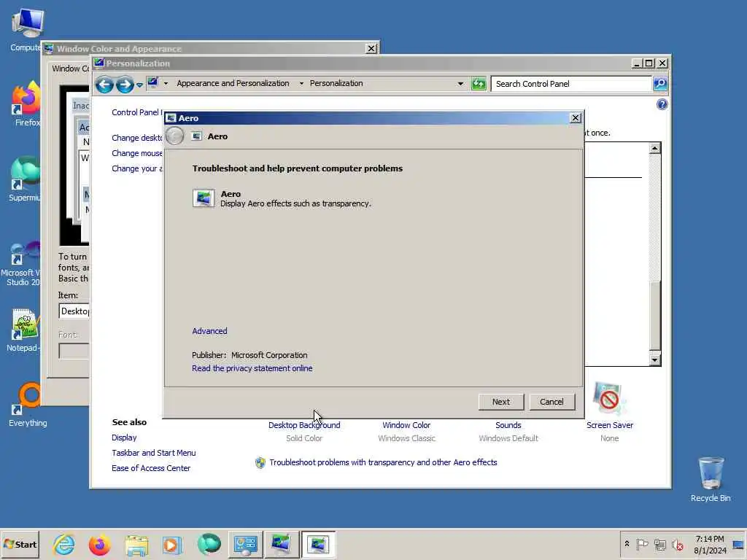Viewport: 747px width, 560px height.
Task: Show hidden system tray icons
Action: [x=627, y=544]
